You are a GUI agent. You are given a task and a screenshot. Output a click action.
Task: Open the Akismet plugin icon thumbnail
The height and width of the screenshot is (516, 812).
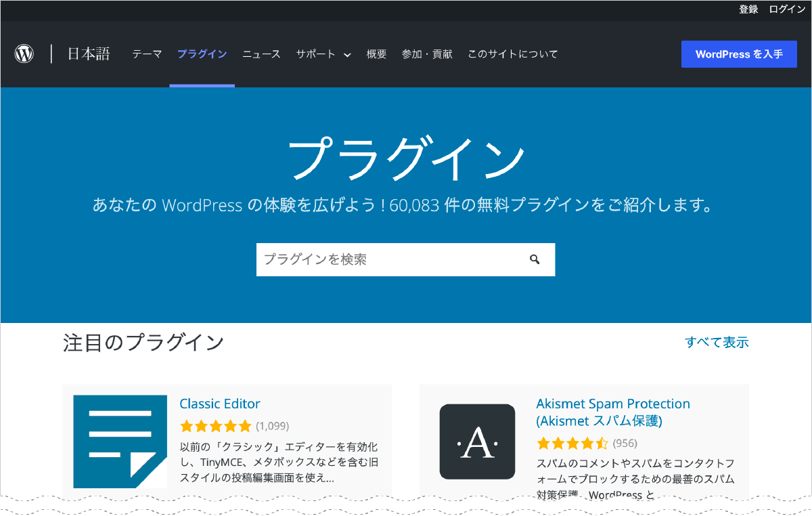pos(477,442)
